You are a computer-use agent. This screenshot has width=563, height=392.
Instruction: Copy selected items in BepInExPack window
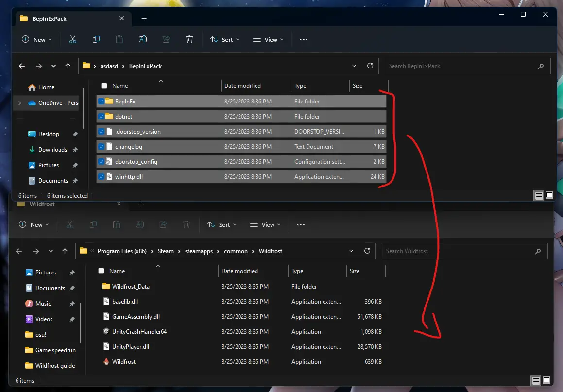(96, 39)
